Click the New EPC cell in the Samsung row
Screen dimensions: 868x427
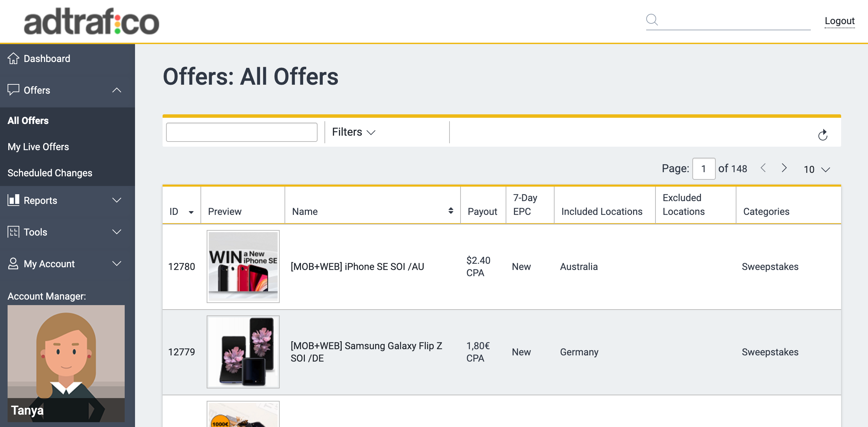click(x=521, y=352)
